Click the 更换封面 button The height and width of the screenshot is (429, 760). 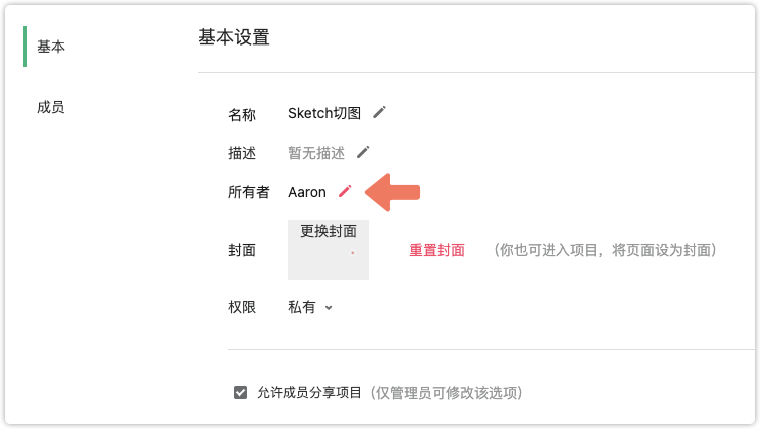pos(328,231)
